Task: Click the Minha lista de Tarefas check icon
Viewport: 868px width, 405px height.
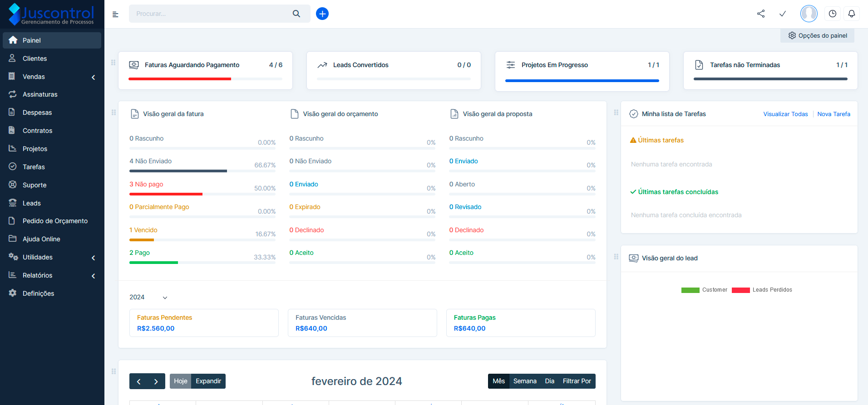Action: pyautogui.click(x=634, y=114)
